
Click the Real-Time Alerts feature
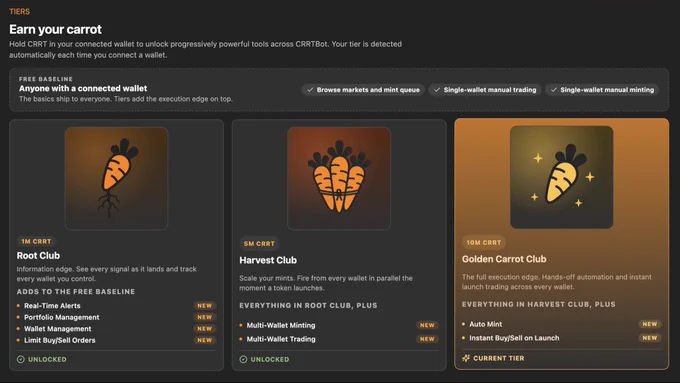[x=52, y=306]
